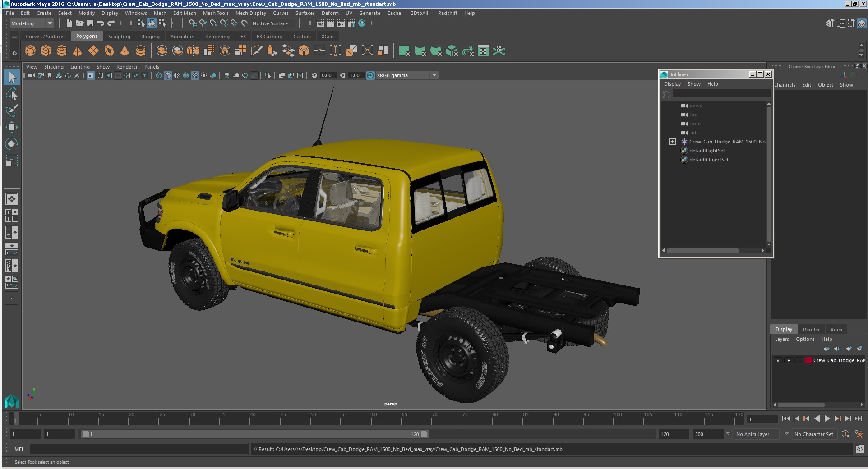Open the Windows menu
868x469 pixels.
tap(136, 13)
